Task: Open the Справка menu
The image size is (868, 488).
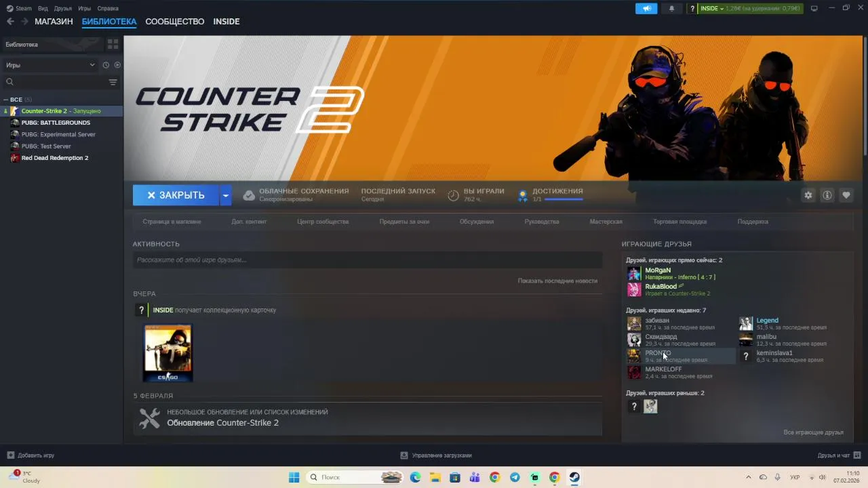Action: (x=108, y=8)
